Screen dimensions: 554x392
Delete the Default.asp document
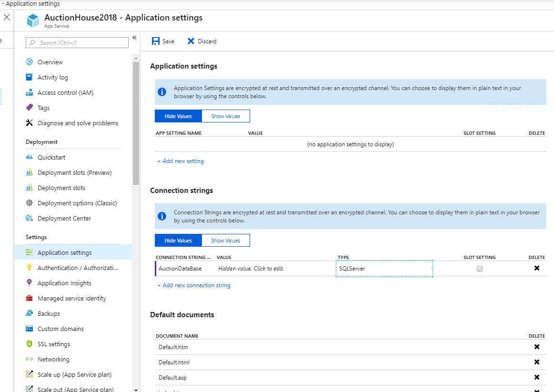click(x=537, y=377)
